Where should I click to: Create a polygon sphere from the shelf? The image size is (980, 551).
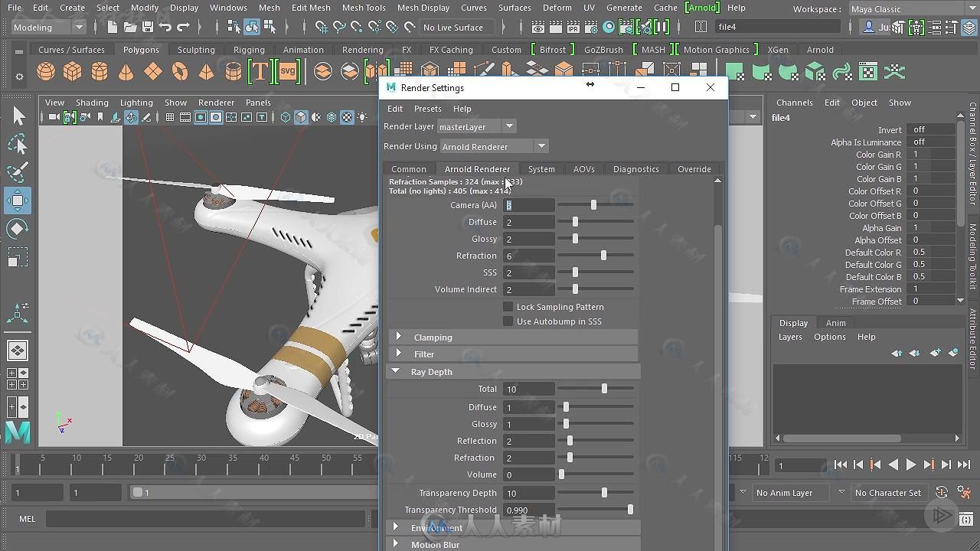point(46,72)
